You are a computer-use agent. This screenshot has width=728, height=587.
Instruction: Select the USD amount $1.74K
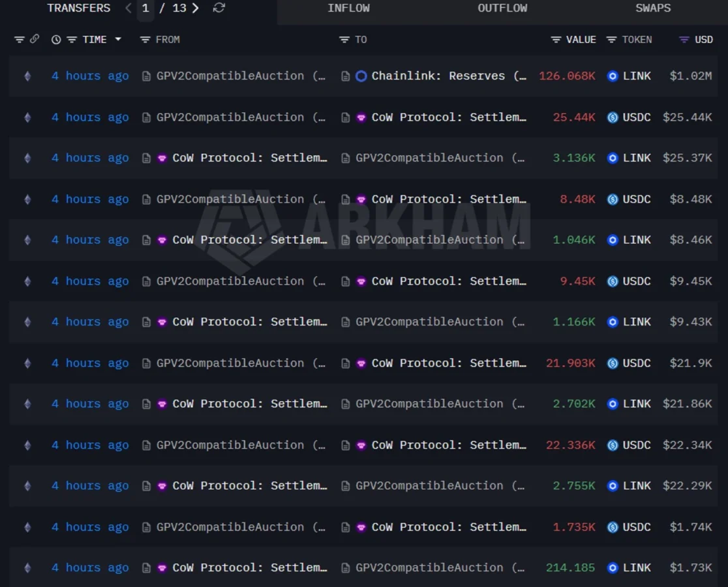690,527
